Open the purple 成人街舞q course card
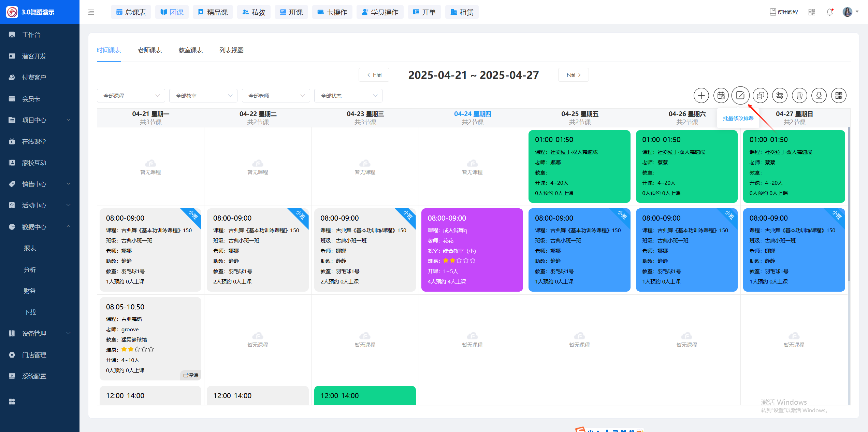The height and width of the screenshot is (432, 868). [x=472, y=250]
